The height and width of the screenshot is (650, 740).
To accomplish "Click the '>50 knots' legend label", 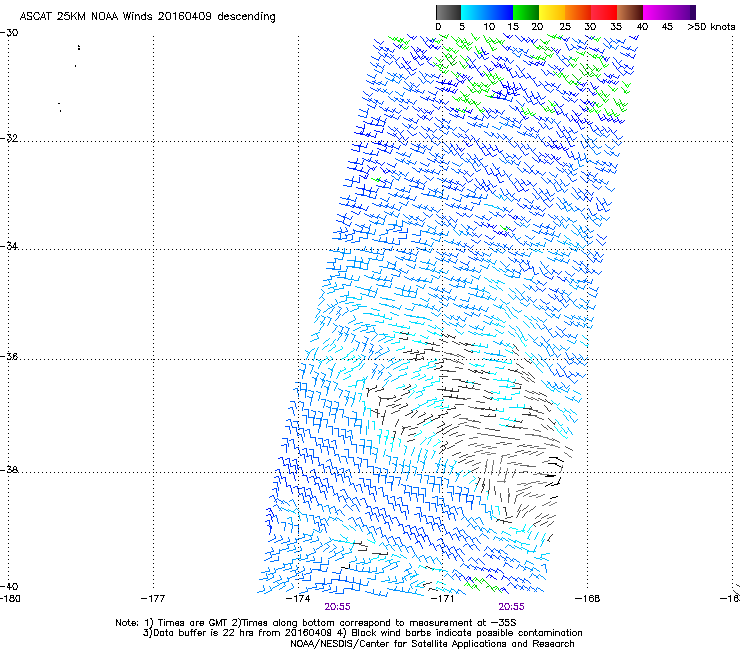I will (x=711, y=27).
